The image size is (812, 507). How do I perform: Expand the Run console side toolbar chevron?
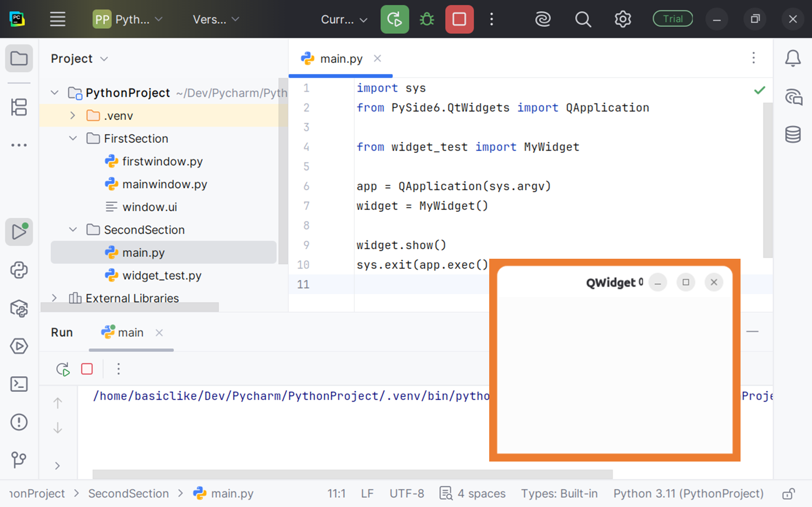click(x=57, y=466)
